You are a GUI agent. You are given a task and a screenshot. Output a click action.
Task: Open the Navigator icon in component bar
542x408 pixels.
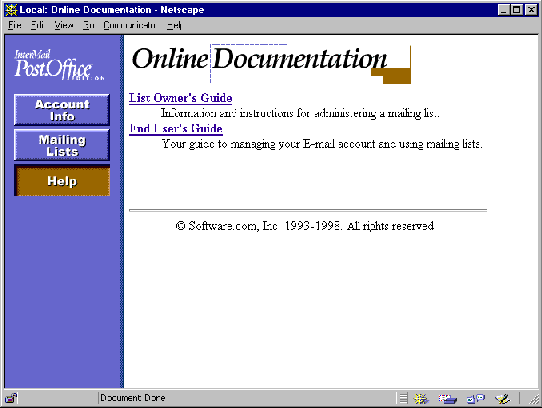click(421, 399)
